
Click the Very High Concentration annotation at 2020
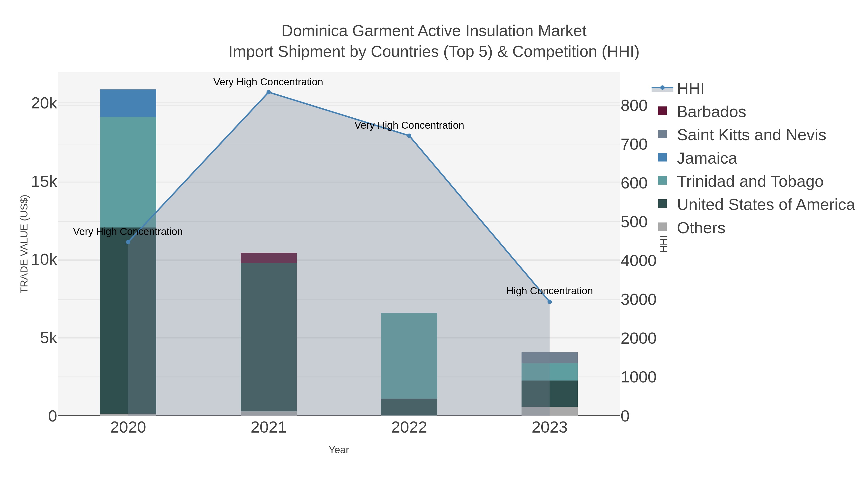[128, 232]
